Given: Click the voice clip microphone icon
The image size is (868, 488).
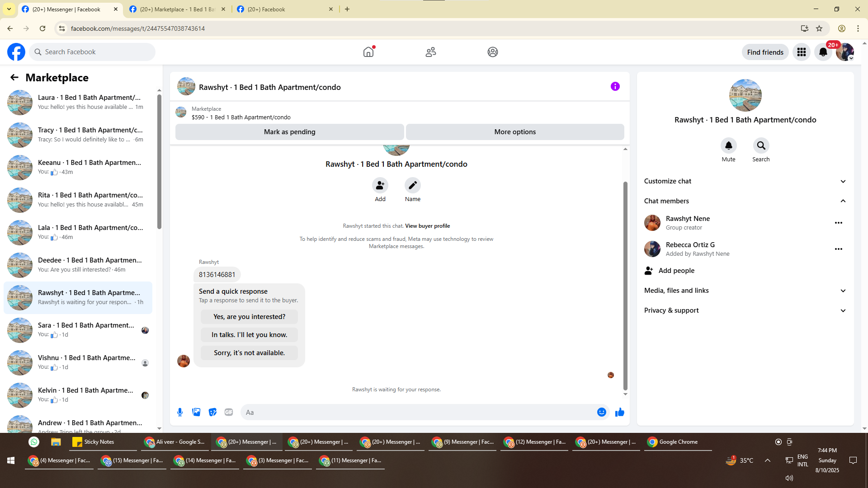Looking at the screenshot, I should [x=180, y=412].
